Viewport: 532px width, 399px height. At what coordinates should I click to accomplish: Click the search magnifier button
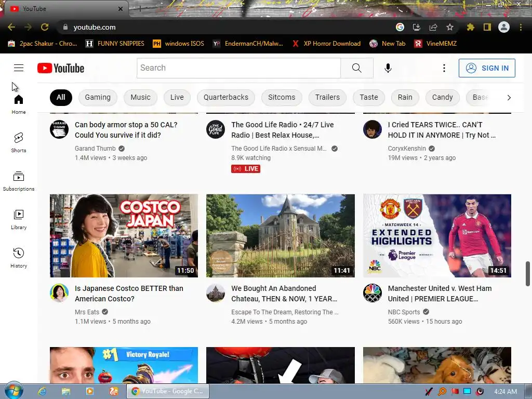coord(356,68)
